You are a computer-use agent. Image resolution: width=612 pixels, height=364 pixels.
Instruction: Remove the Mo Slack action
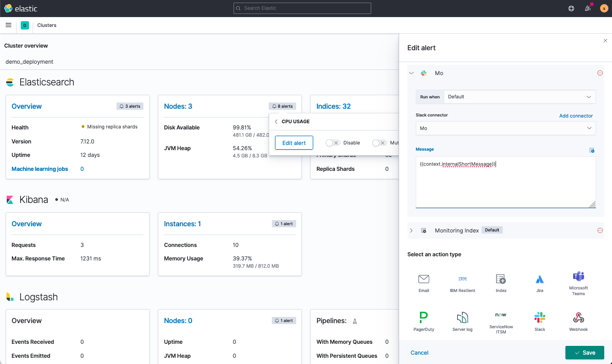pyautogui.click(x=600, y=73)
